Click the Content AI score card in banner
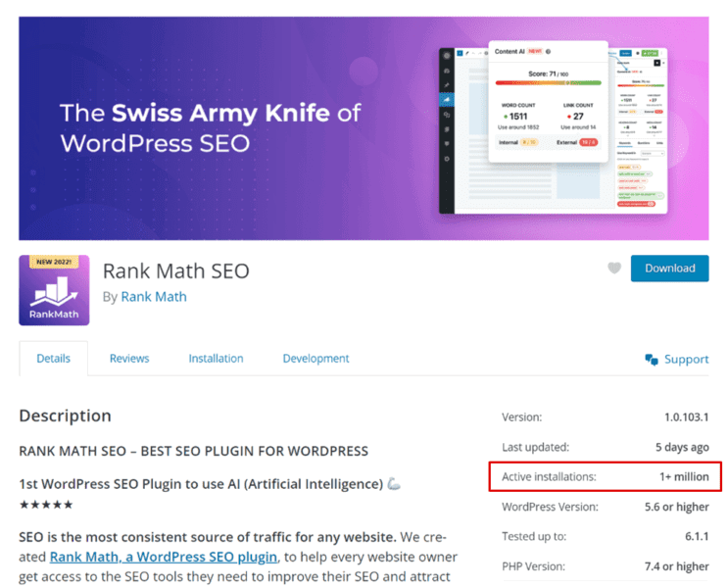 point(549,102)
